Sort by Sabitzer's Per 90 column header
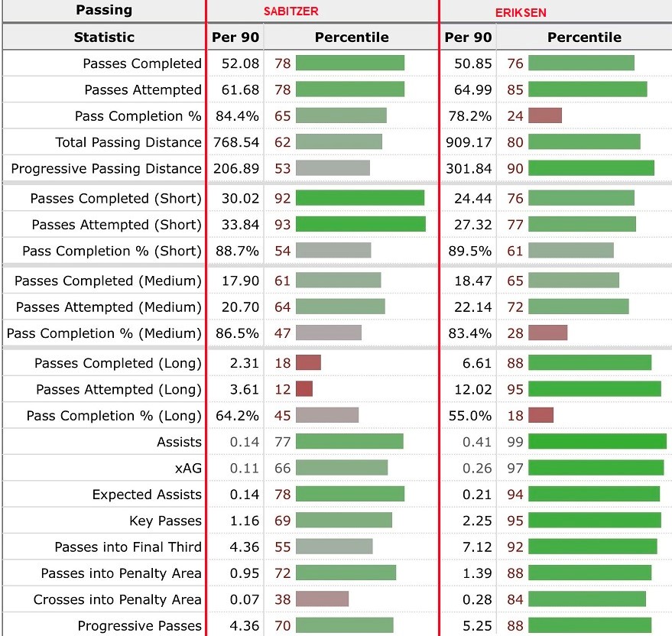The width and height of the screenshot is (672, 636). [235, 37]
